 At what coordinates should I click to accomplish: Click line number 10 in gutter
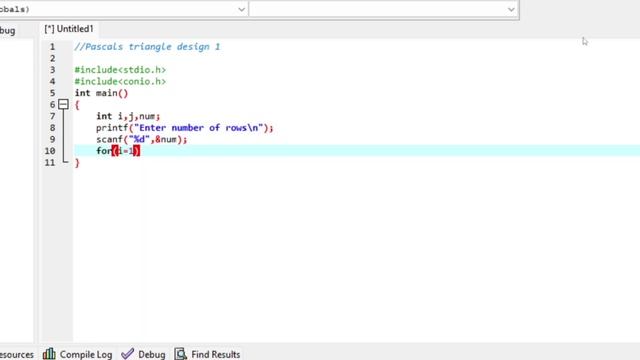click(50, 151)
